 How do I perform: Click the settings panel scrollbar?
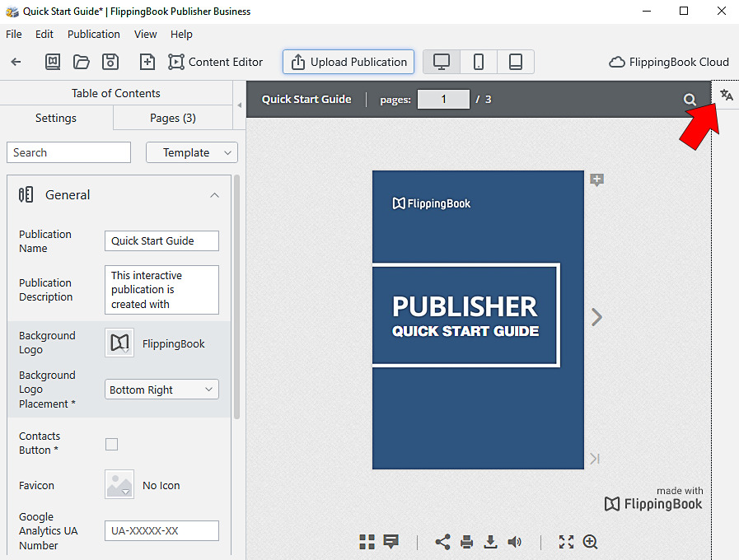(236, 296)
